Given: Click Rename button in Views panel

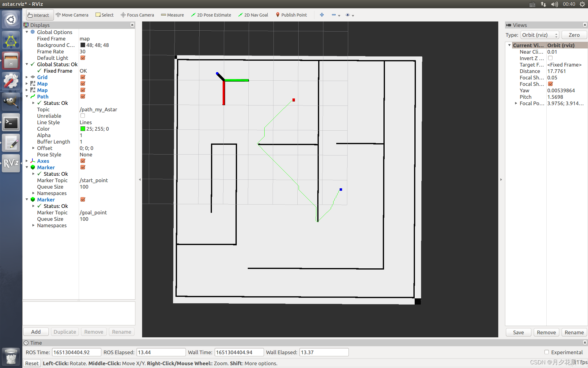Looking at the screenshot, I should tap(574, 332).
